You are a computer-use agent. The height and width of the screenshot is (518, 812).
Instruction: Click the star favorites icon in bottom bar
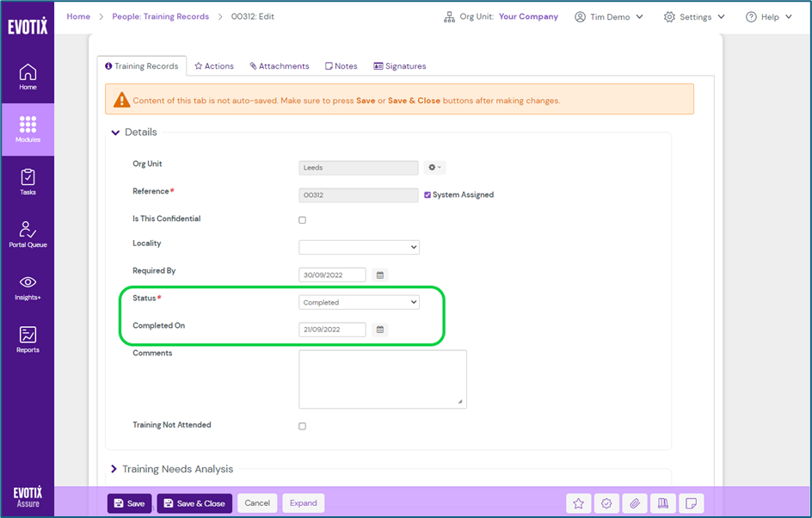[x=579, y=503]
